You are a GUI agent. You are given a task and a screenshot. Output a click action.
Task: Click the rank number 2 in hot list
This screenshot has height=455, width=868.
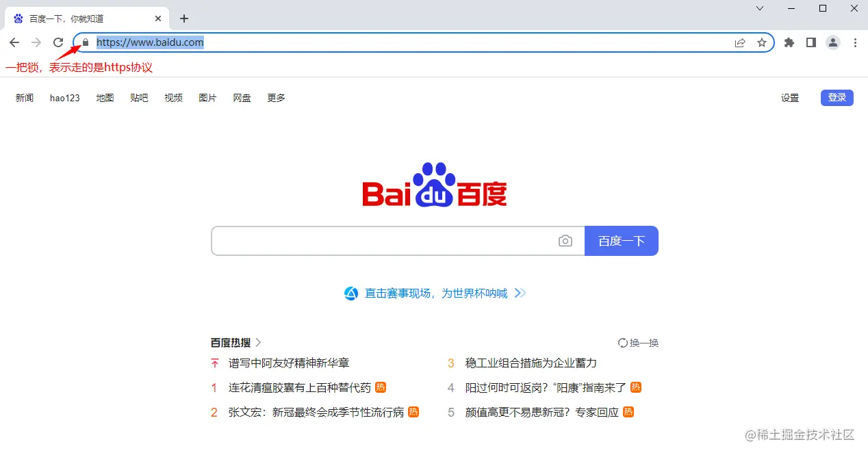click(x=214, y=413)
